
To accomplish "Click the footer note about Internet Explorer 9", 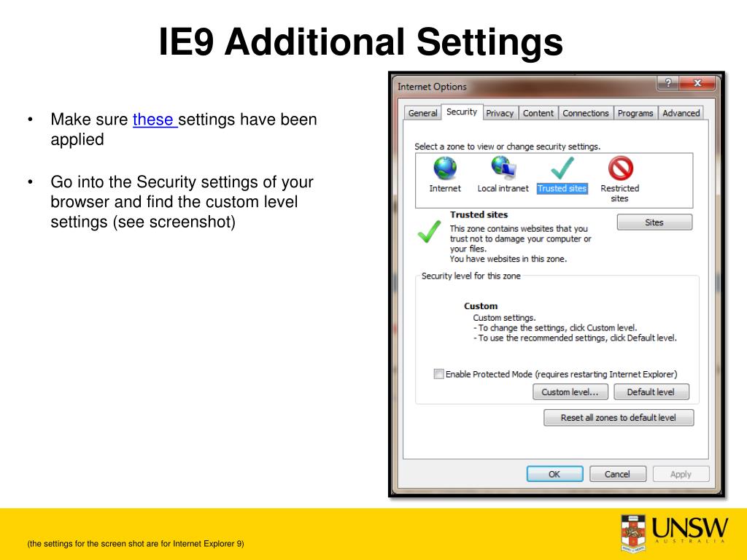I will [136, 543].
